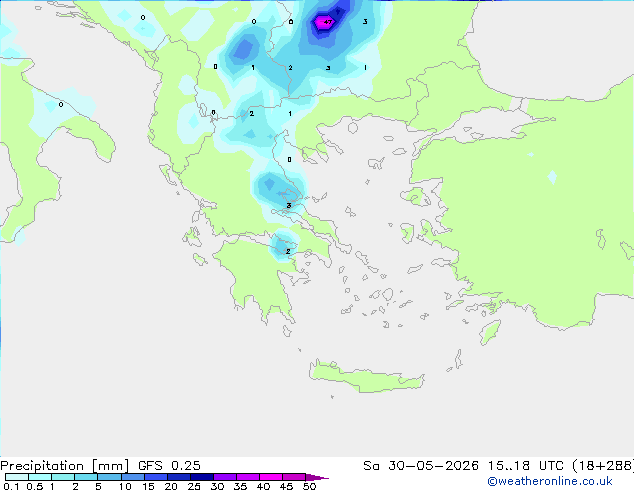Click the 20–25 mm legend swatch
The image size is (634, 490).
(178, 477)
